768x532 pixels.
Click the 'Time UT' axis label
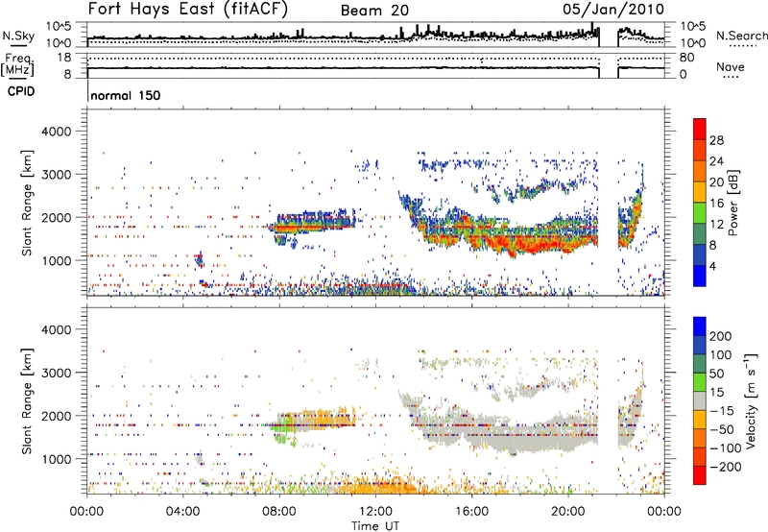click(375, 526)
